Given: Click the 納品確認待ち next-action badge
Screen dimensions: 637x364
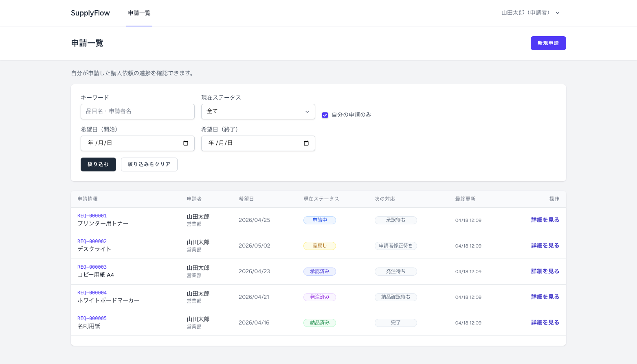Looking at the screenshot, I should coord(396,297).
